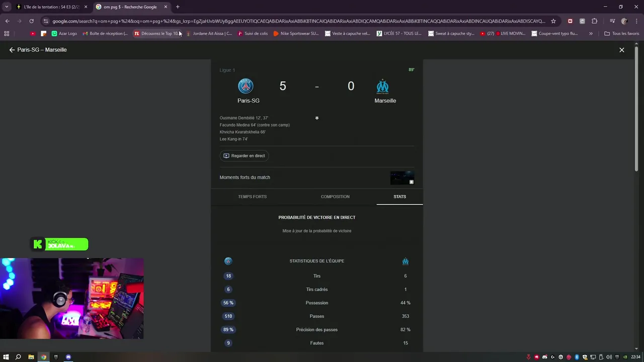Click the Moments forts du match label
Image resolution: width=644 pixels, height=362 pixels.
click(245, 177)
